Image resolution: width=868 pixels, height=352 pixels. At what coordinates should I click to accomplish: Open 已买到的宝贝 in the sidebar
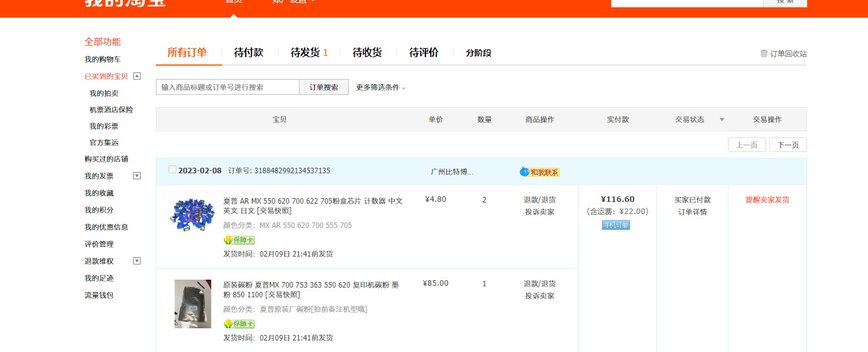[x=107, y=77]
